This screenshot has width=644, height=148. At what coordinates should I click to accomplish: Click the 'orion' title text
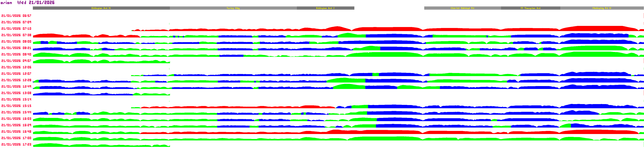[x=6, y=3]
